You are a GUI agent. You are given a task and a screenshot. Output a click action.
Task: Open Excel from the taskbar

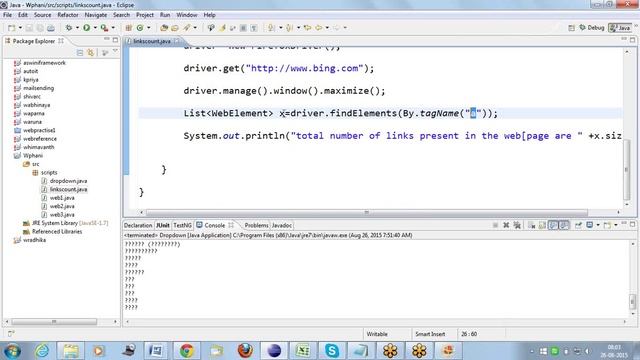(x=303, y=351)
